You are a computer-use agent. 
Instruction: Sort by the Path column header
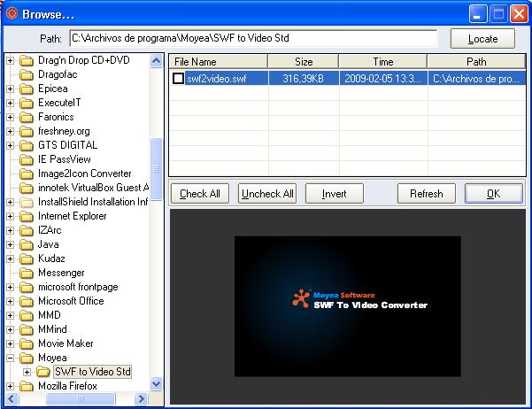[x=476, y=62]
